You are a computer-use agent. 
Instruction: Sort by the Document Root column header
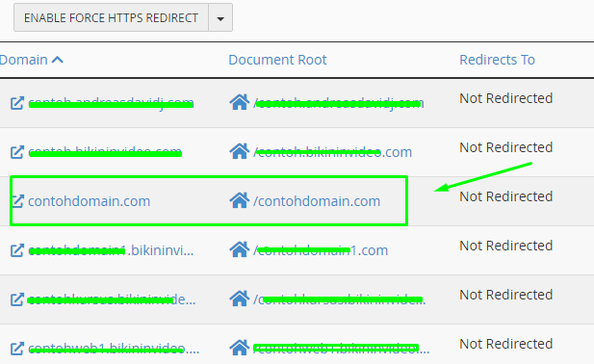pos(277,60)
